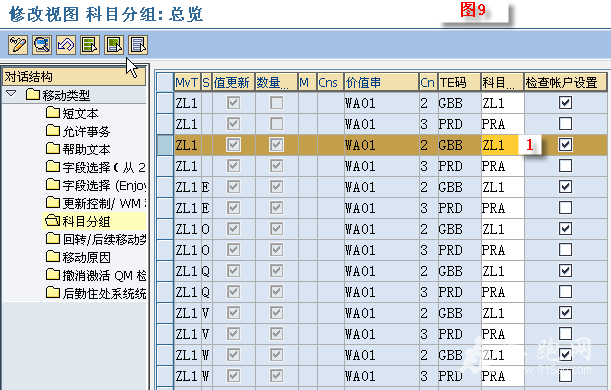Viewport: 611px width, 390px height.
Task: Click GBB cell in ZL1 O row
Action: coord(459,229)
